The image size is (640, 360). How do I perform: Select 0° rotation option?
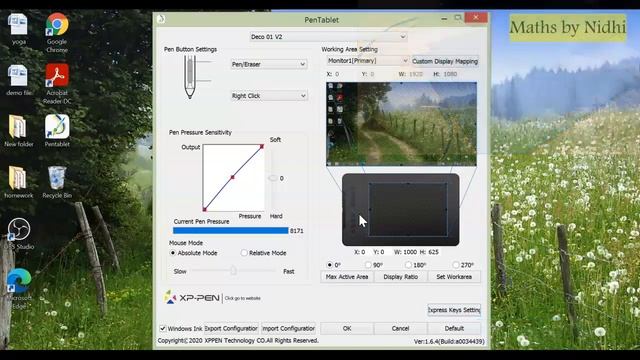(x=329, y=265)
